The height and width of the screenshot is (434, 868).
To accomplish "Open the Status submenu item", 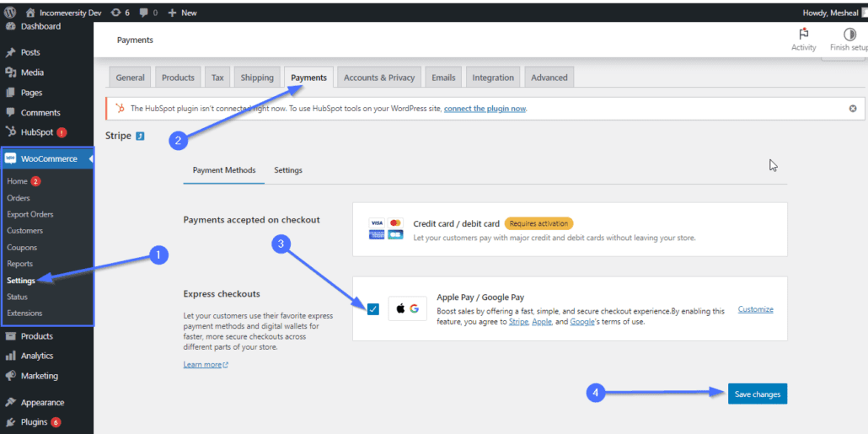I will (17, 297).
